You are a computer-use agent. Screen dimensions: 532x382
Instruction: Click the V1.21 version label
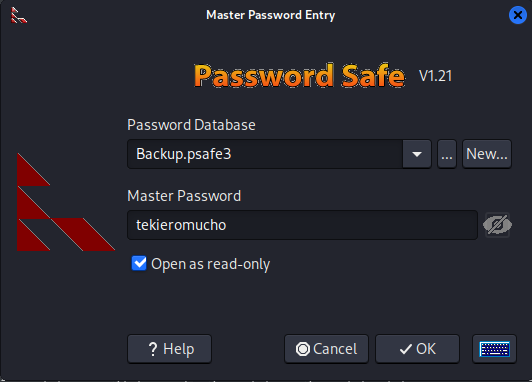pyautogui.click(x=435, y=76)
